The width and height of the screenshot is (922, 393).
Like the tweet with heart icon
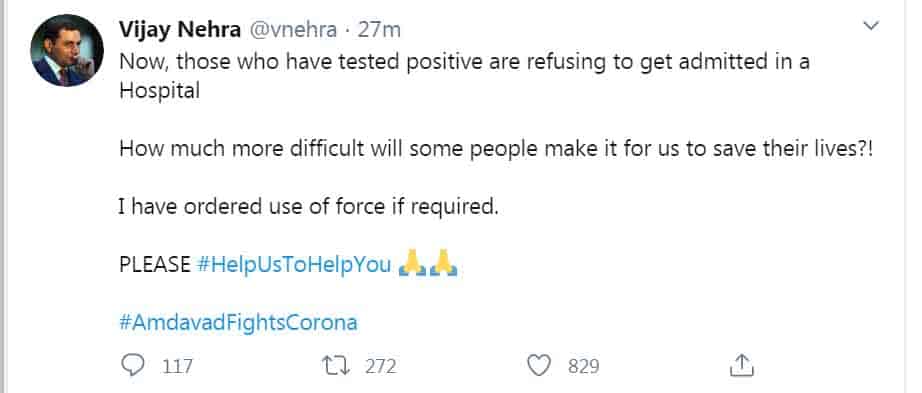[x=539, y=366]
